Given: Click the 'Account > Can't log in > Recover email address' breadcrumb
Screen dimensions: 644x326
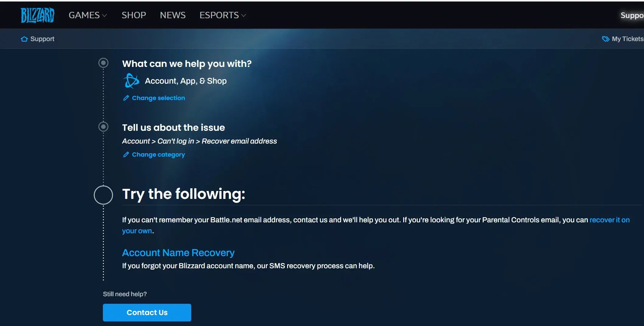Looking at the screenshot, I should point(199,141).
